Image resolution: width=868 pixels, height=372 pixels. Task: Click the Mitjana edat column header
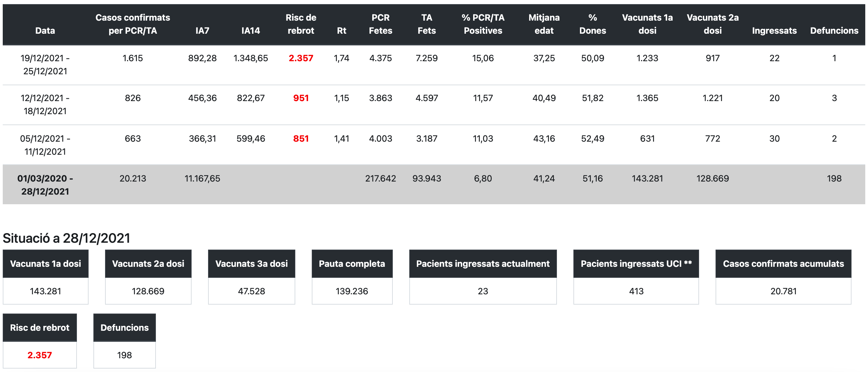(x=544, y=24)
